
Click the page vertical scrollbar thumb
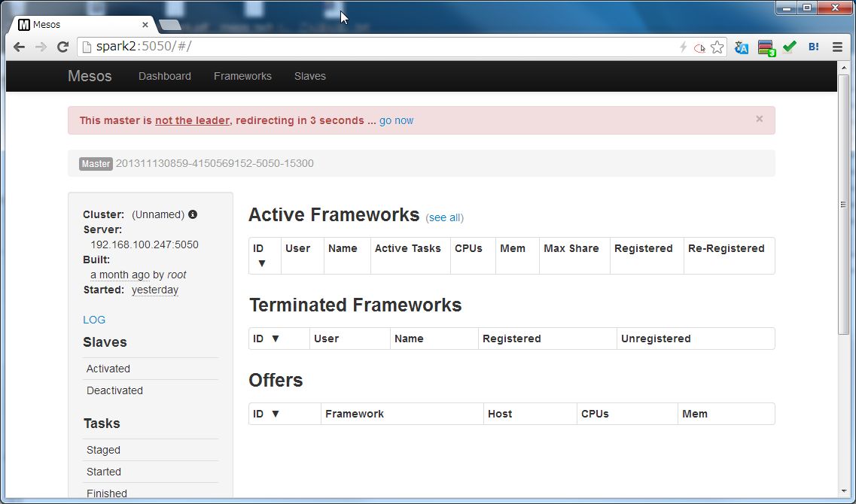tap(843, 205)
